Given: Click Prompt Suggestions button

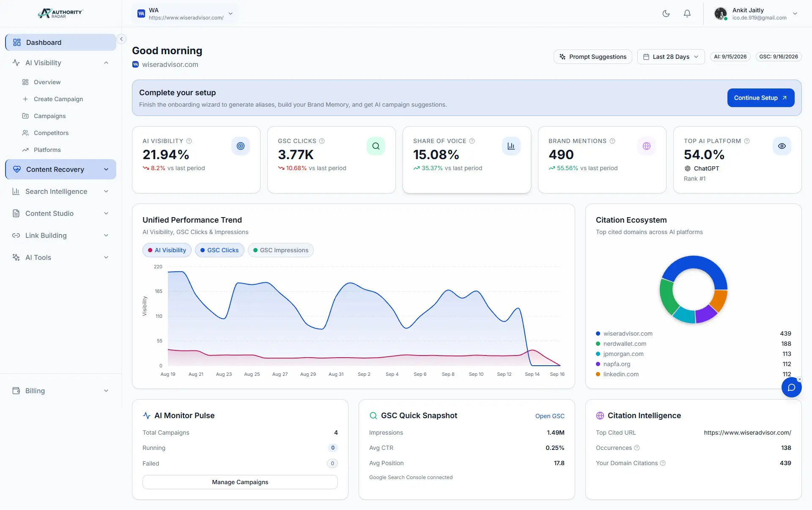Looking at the screenshot, I should [x=593, y=57].
